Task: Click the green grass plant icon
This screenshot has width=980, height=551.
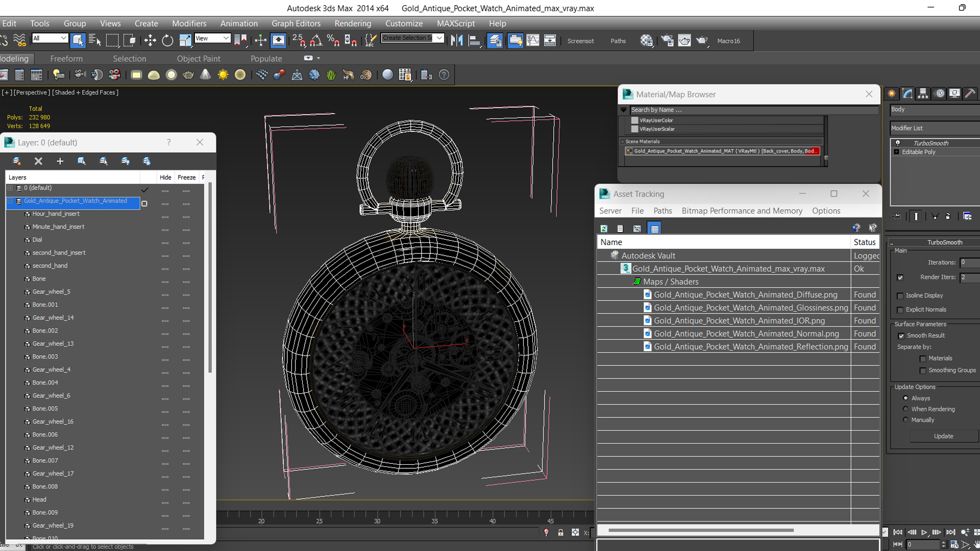Action: pyautogui.click(x=331, y=75)
